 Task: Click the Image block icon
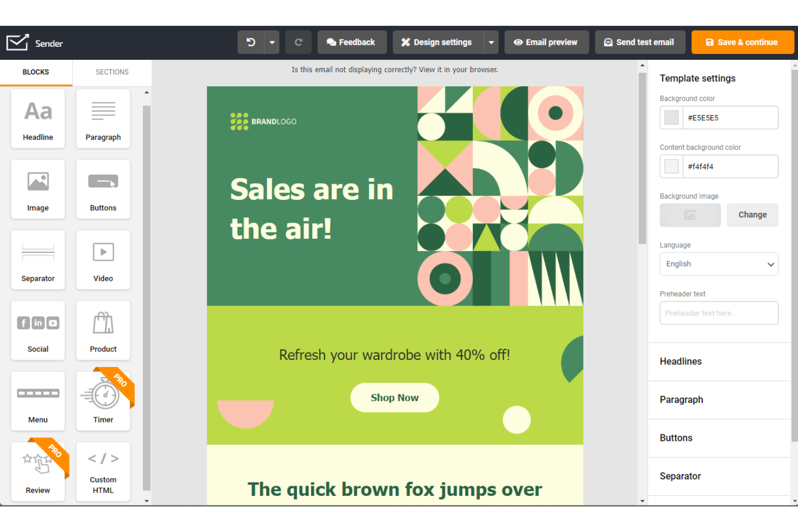coord(38,189)
